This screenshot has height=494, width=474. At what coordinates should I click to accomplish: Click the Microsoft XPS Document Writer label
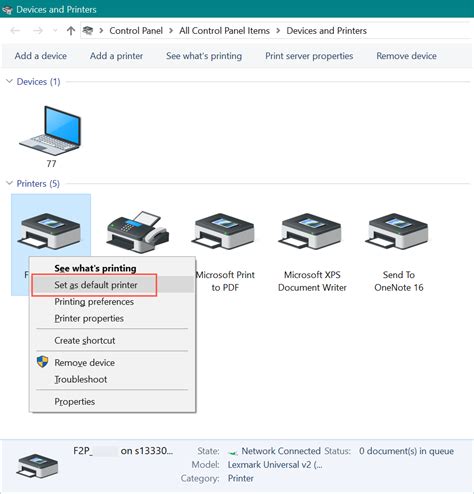312,281
